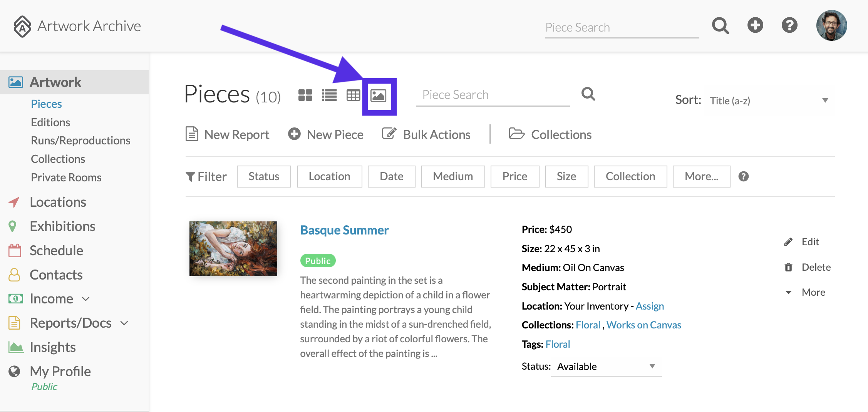This screenshot has height=412, width=868.
Task: Open the Sort Title (a-z) dropdown
Action: 768,100
